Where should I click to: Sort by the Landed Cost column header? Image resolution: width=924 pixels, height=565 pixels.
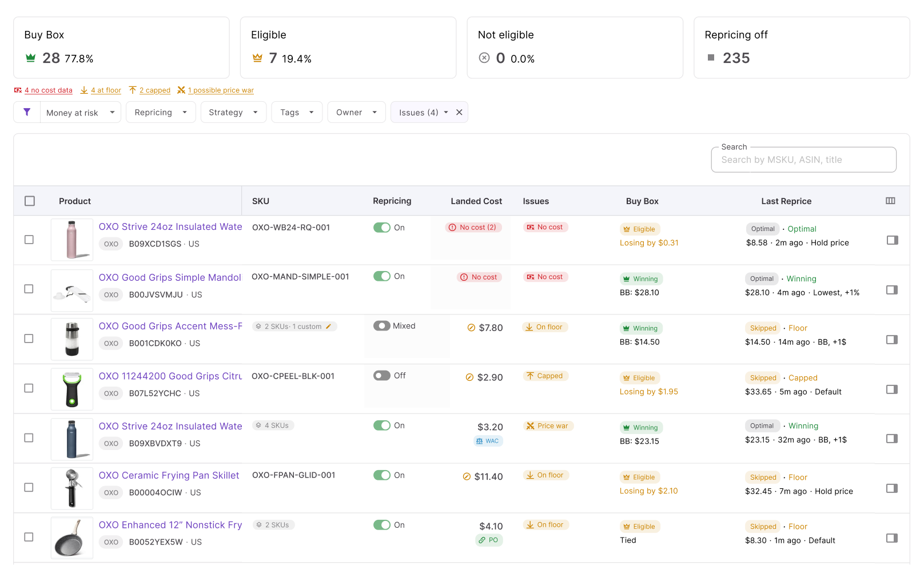[x=476, y=201]
